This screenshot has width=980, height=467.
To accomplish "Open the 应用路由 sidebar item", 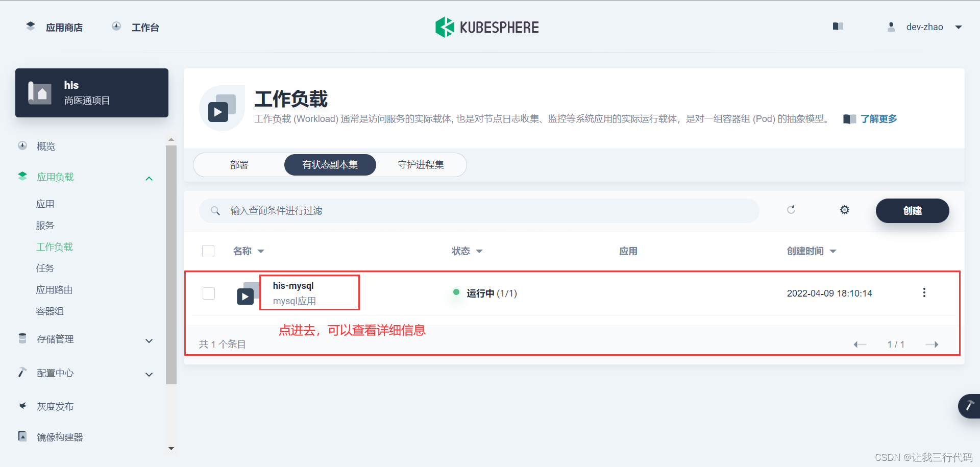I will coord(54,290).
